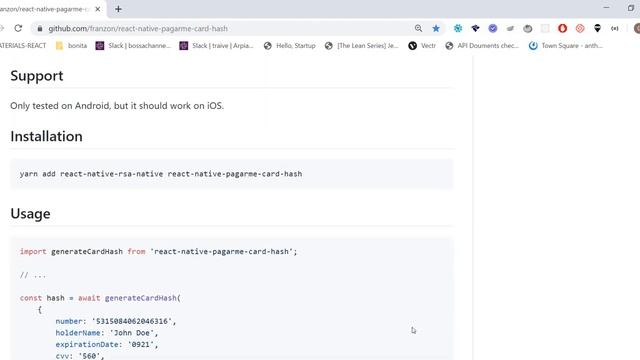Close the react-native-pagarme tab
Image resolution: width=640 pixels, height=360 pixels.
click(x=98, y=9)
